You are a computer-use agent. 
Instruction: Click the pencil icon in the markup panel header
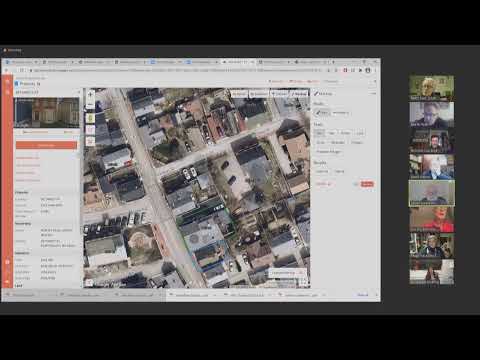tap(316, 94)
